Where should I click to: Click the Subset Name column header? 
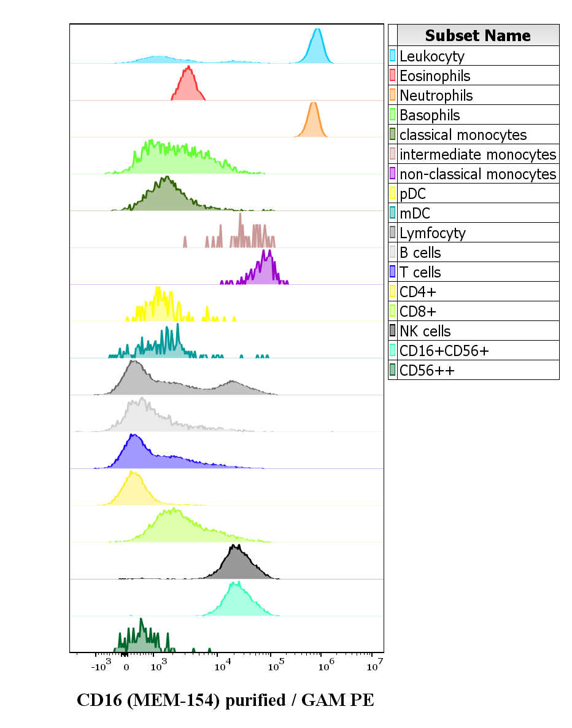(x=477, y=35)
